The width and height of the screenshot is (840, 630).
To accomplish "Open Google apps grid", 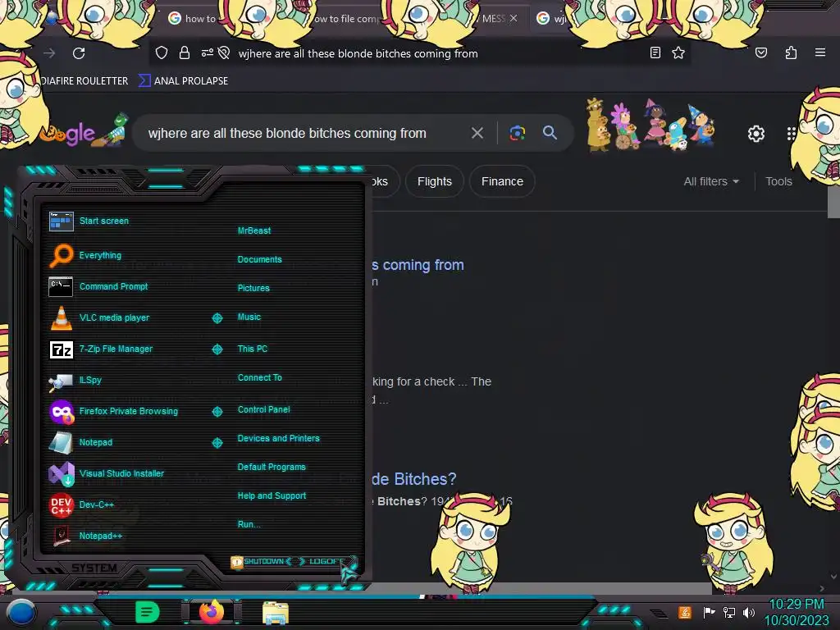I will (791, 134).
